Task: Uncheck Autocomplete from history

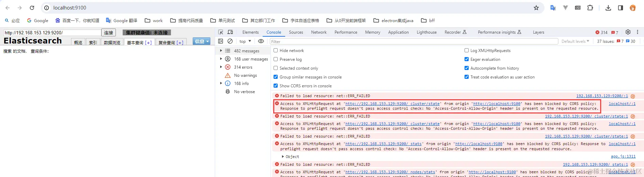Action: pos(467,68)
